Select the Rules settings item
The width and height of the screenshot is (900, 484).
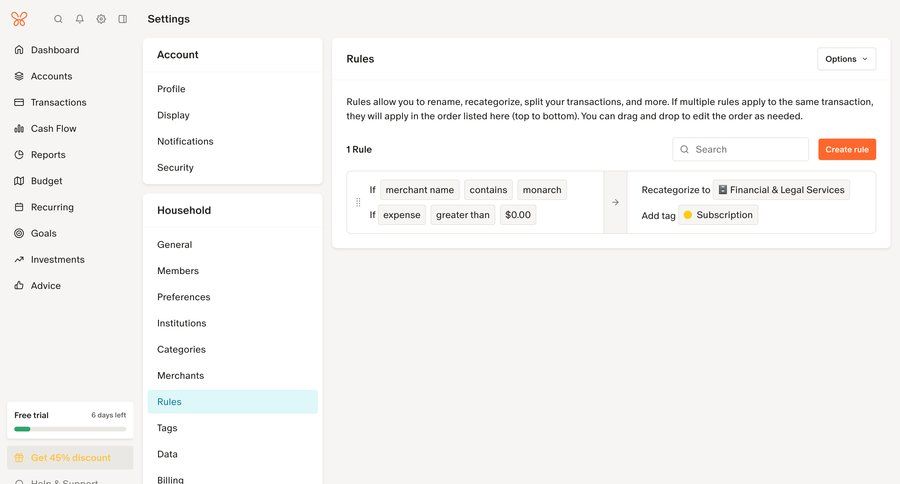232,402
